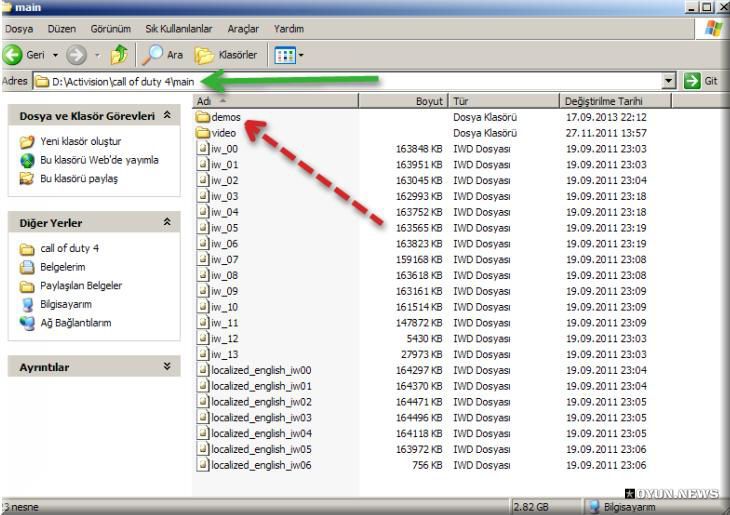Open the Geri history dropdown arrow
This screenshot has width=730, height=515.
point(55,55)
